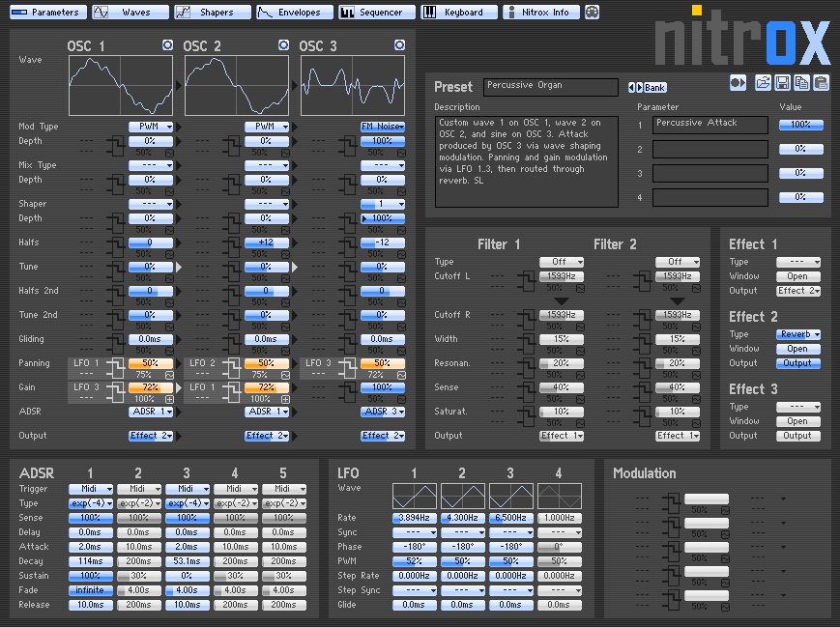The image size is (840, 627).
Task: Switch to the Sequencer tab
Action: pyautogui.click(x=377, y=12)
